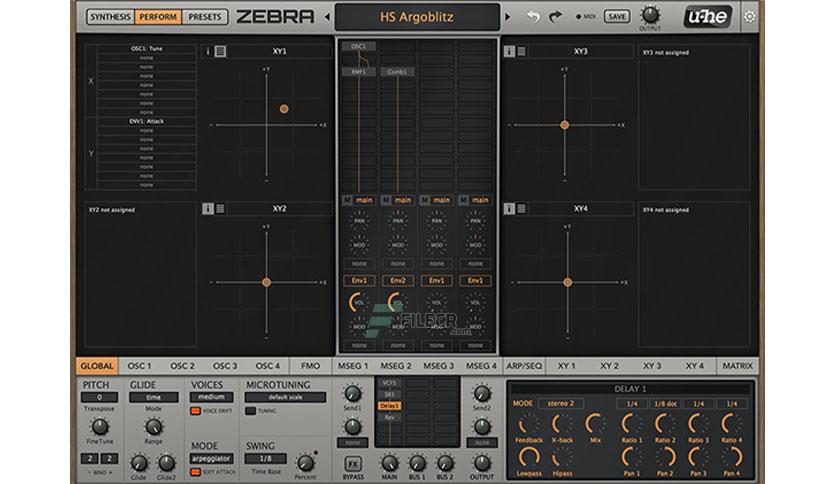Open the Voices 'medium' dropdown
This screenshot has height=484, width=836.
[211, 397]
